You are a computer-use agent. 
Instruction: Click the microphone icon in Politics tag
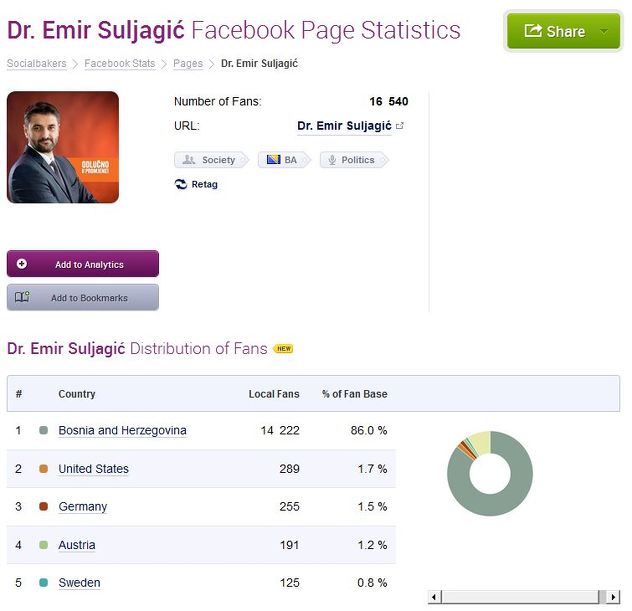coord(331,160)
